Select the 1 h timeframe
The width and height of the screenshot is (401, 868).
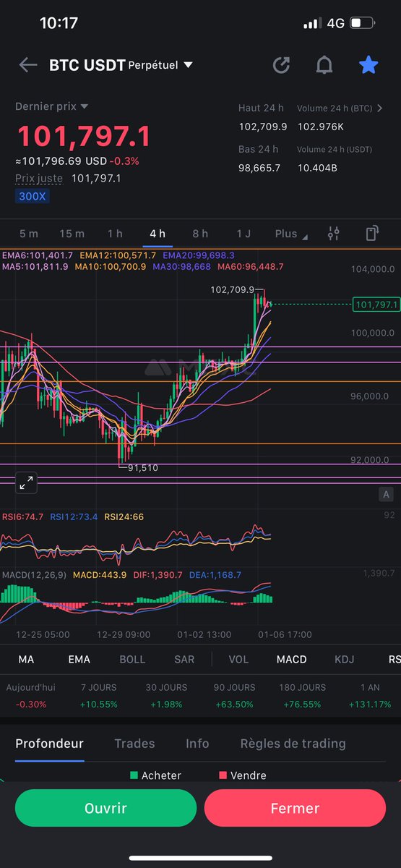pyautogui.click(x=115, y=234)
